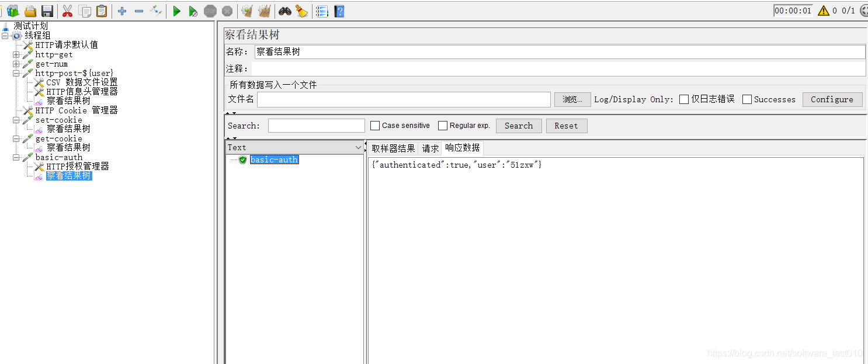Select HTTP Cookie 管理器 in the tree

point(77,110)
